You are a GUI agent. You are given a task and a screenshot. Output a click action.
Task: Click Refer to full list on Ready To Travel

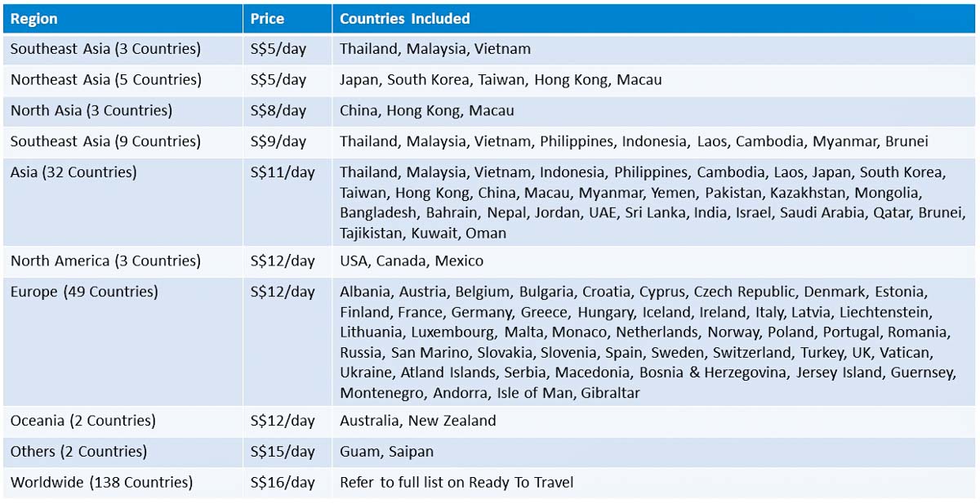[457, 483]
